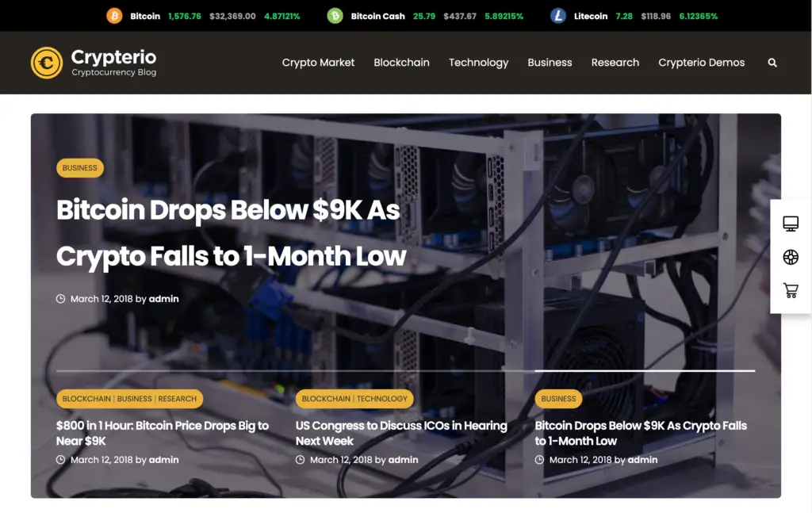The height and width of the screenshot is (513, 812).
Task: Open the search magnifier icon
Action: coord(772,63)
